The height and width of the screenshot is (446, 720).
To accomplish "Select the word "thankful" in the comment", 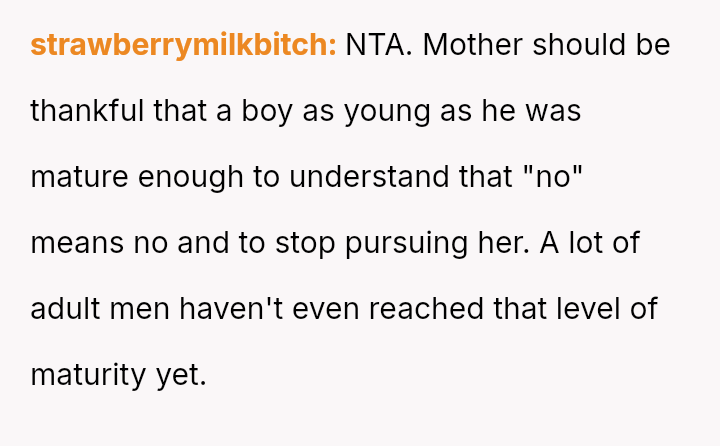I will (88, 111).
